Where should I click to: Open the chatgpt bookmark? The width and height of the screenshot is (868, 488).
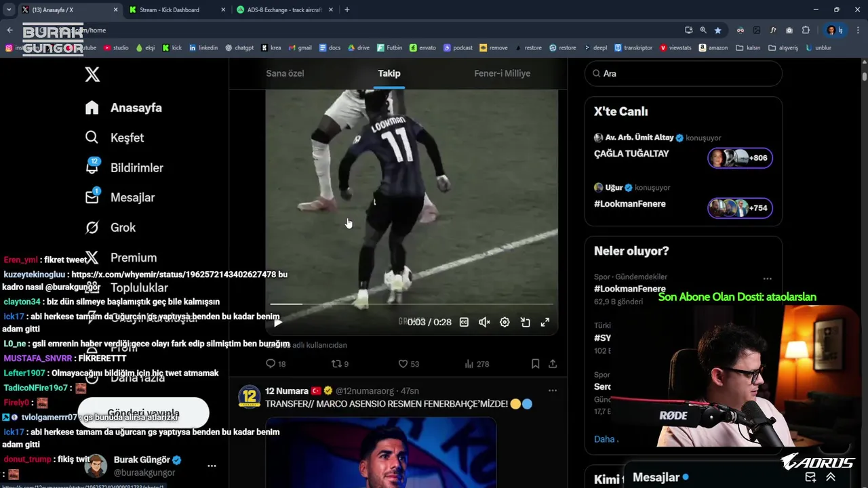[239, 48]
